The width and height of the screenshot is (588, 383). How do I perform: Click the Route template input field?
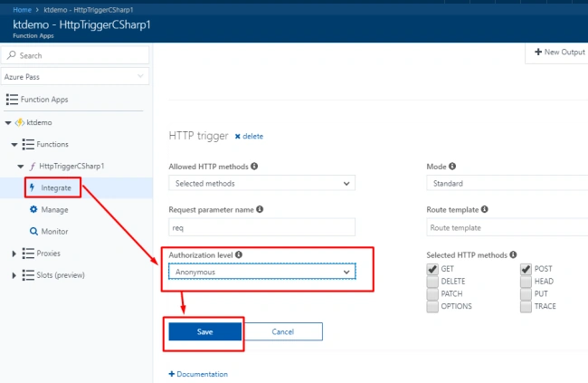point(507,227)
